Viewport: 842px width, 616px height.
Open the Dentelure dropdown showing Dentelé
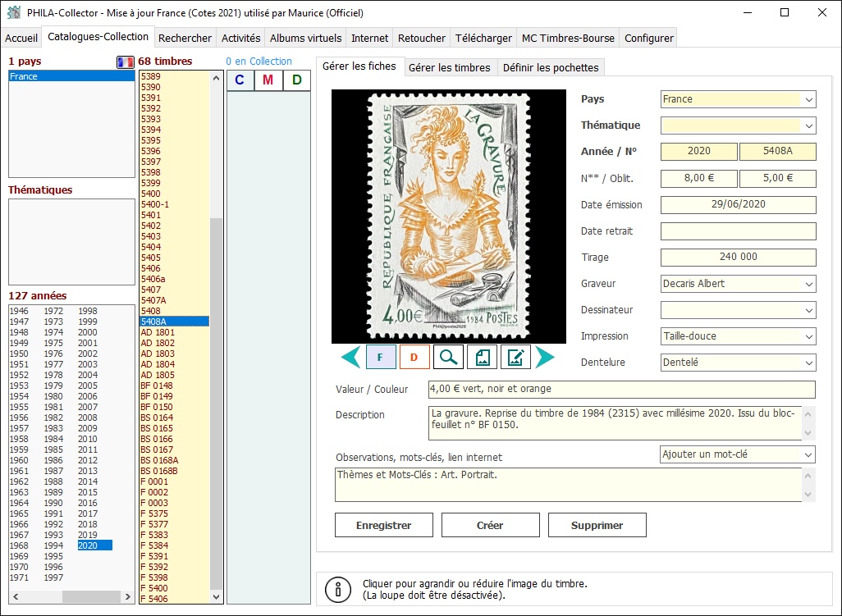pos(808,363)
